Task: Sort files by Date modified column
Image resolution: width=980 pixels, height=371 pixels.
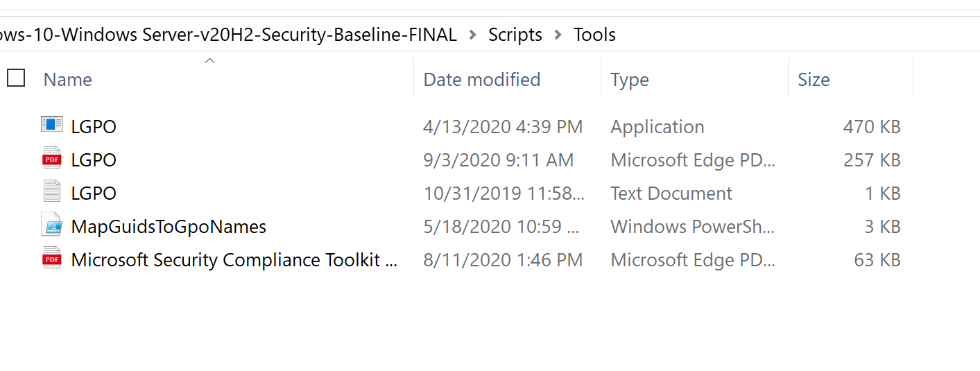Action: point(482,79)
